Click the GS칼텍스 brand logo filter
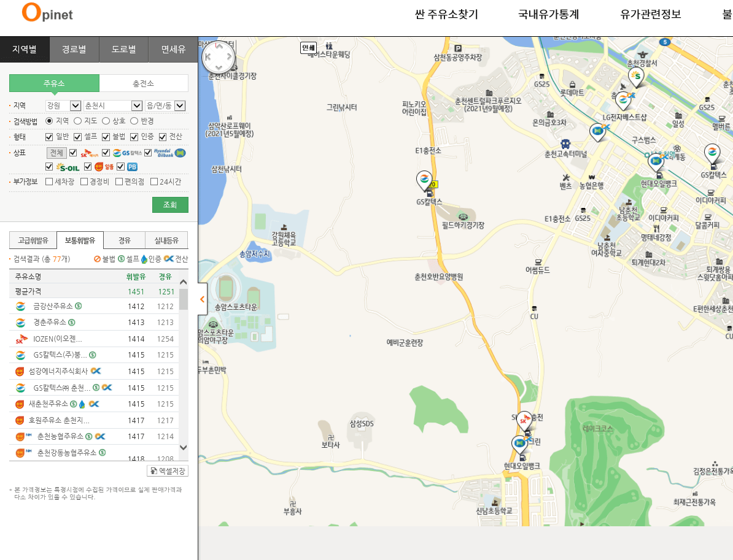 (x=127, y=153)
